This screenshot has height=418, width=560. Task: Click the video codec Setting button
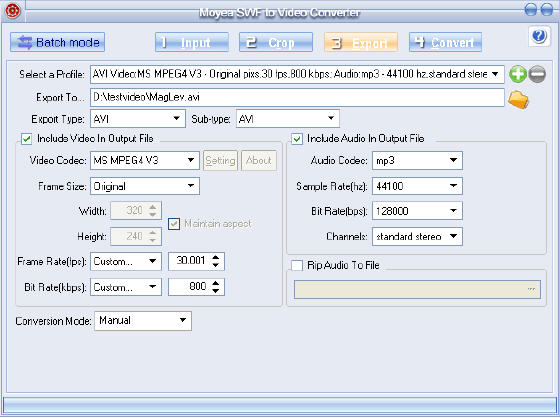[220, 160]
